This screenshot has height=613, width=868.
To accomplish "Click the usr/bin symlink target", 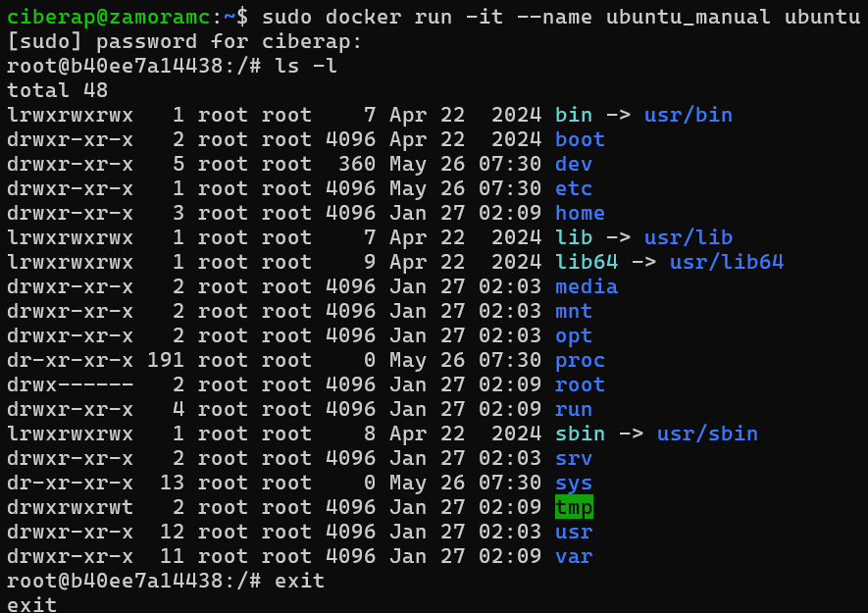I will click(x=689, y=115).
